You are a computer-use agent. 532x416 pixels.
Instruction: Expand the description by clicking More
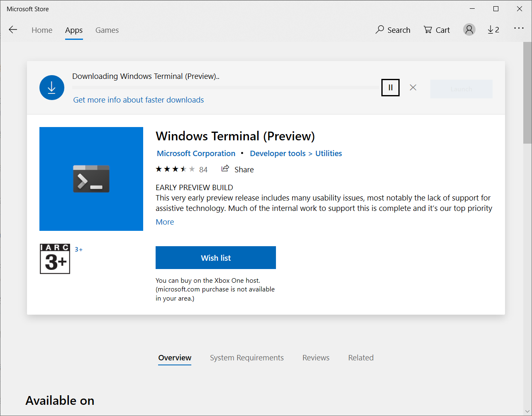(164, 222)
